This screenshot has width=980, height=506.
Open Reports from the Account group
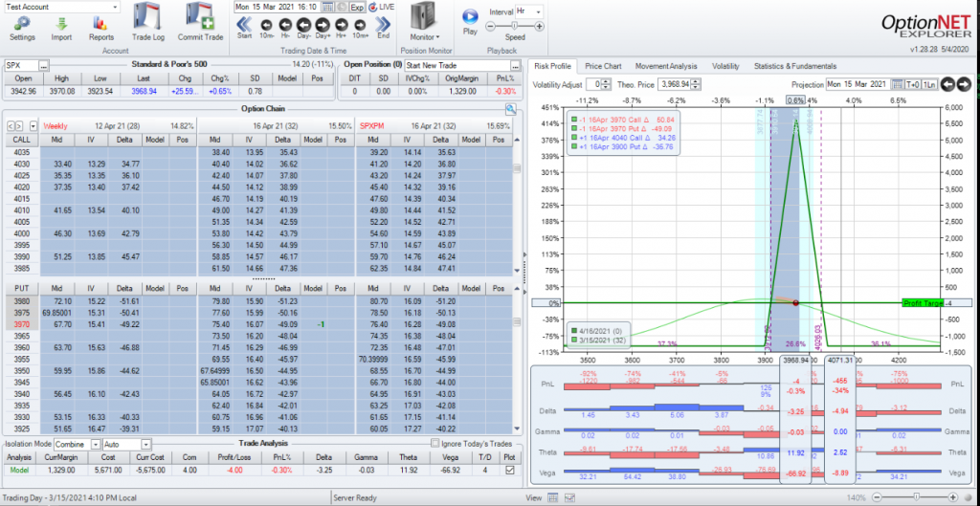tap(100, 23)
